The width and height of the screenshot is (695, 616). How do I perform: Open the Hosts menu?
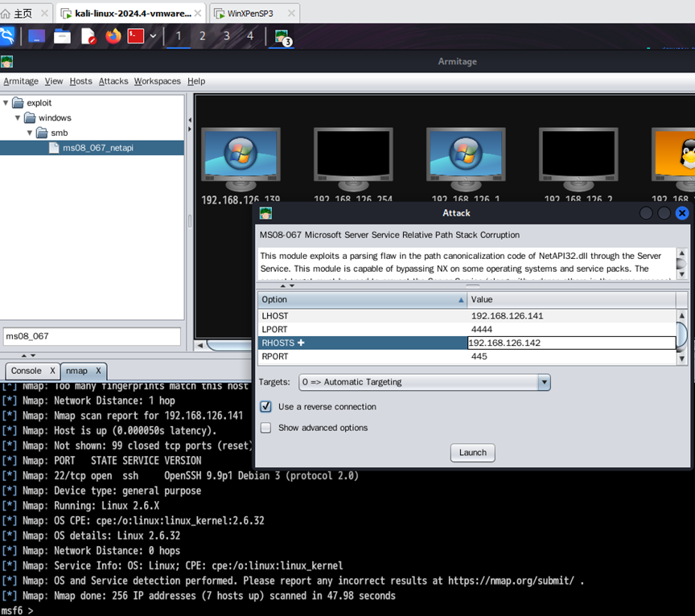(80, 81)
